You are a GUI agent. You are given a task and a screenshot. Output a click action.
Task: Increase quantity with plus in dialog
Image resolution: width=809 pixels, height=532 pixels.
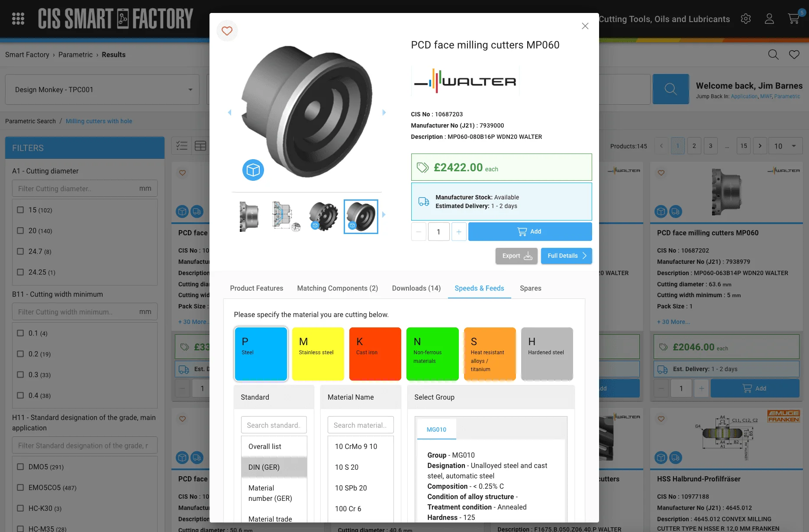tap(459, 232)
